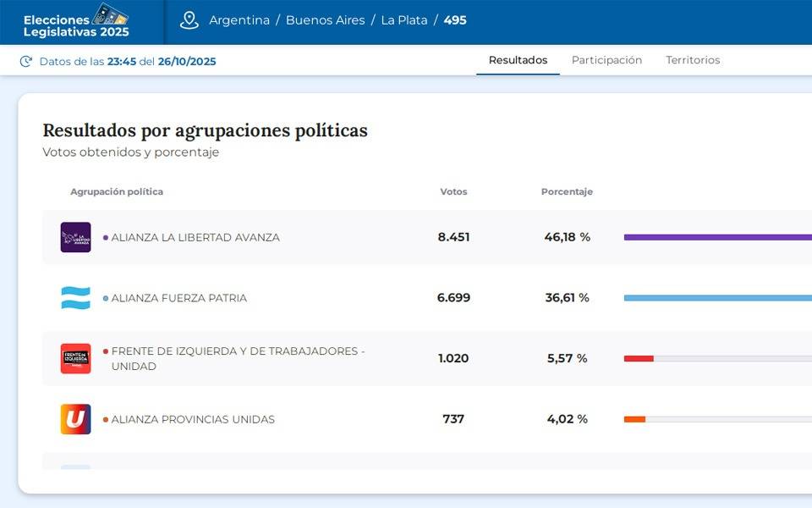Screen dimensions: 812x508
Task: Open the Resultados tab
Action: pos(518,60)
